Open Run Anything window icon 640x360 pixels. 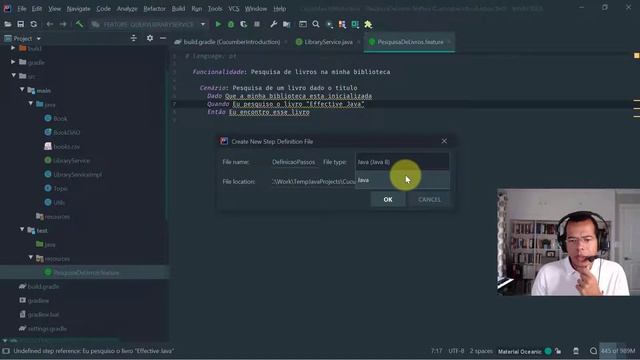pyautogui.click(x=302, y=24)
